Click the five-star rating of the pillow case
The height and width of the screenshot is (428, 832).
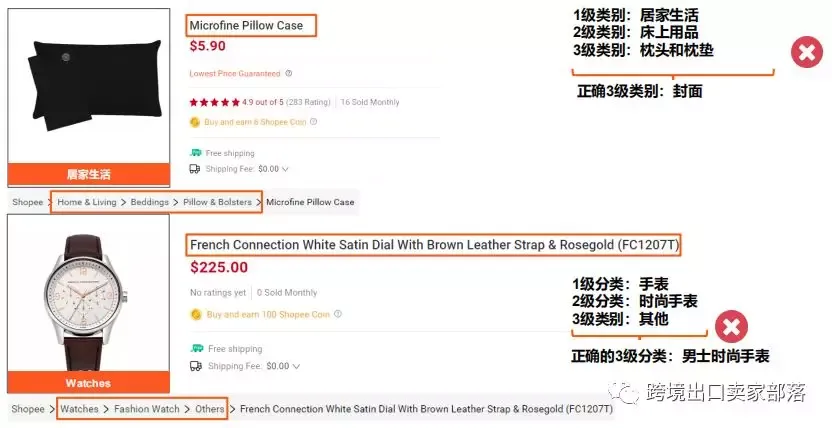214,102
